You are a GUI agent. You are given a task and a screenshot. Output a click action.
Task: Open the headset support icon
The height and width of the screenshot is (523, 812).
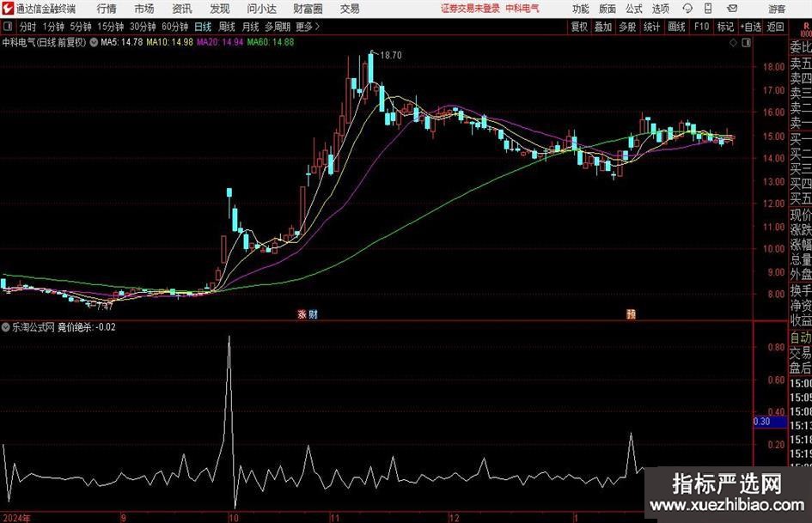687,9
